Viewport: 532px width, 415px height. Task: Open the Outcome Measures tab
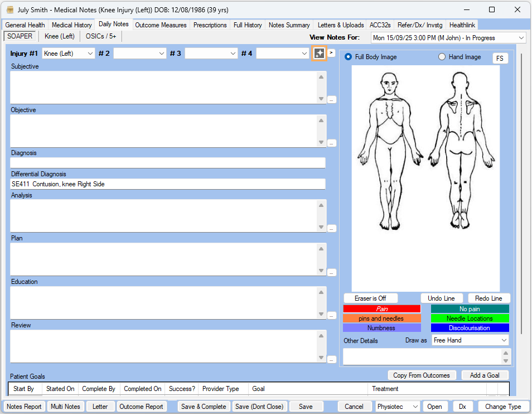click(161, 25)
